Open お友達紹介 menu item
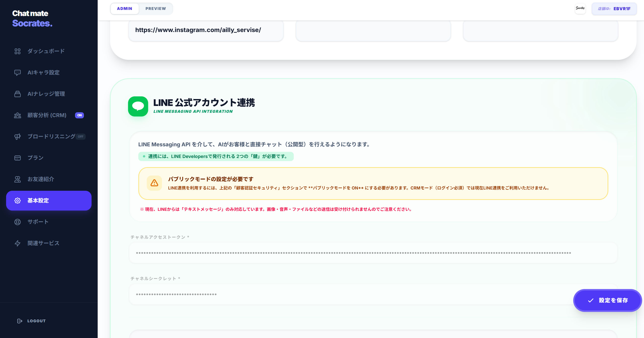This screenshot has height=338, width=644. pos(49,179)
